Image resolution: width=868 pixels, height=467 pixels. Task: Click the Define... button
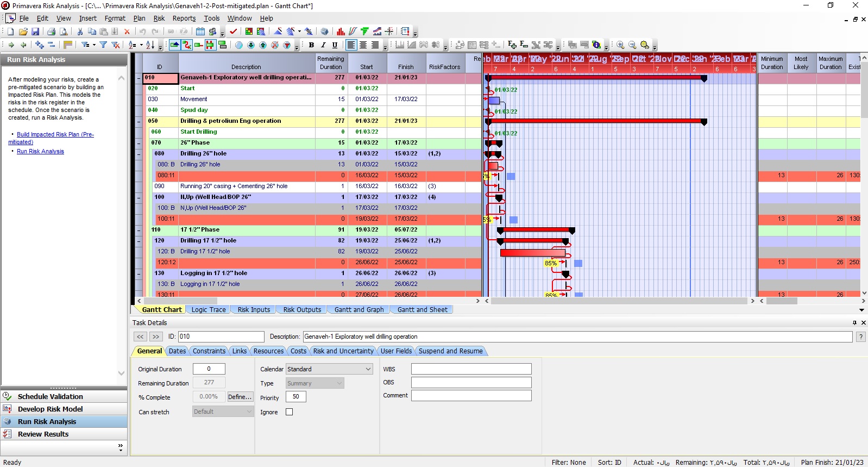pos(240,397)
